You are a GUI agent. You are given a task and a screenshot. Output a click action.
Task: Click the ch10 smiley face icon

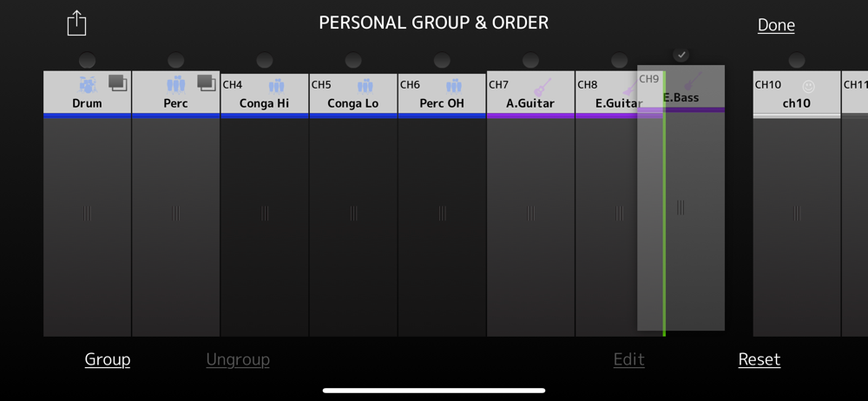809,87
